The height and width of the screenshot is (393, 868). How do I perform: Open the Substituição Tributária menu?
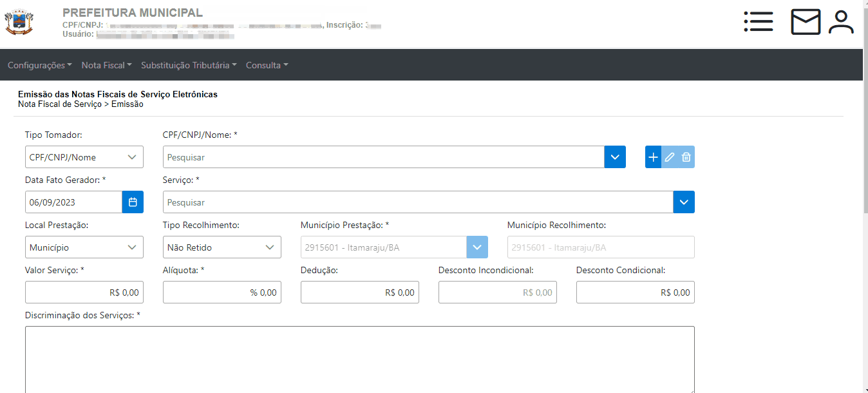189,65
